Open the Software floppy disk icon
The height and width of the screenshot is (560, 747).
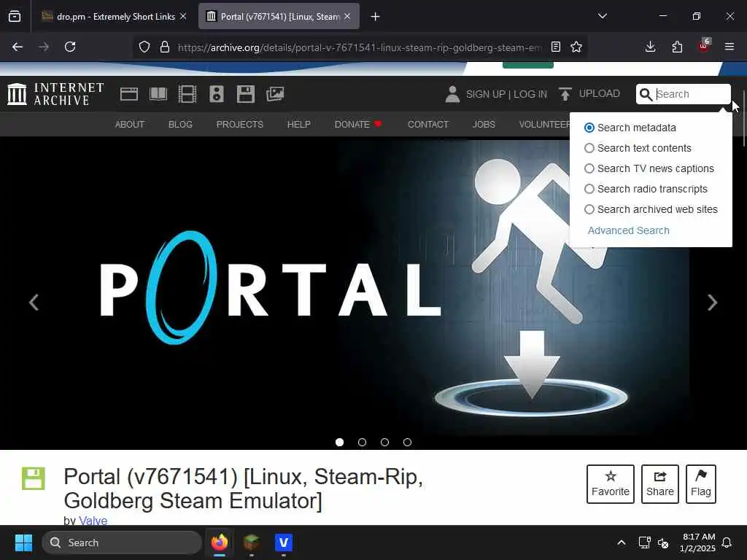(246, 94)
